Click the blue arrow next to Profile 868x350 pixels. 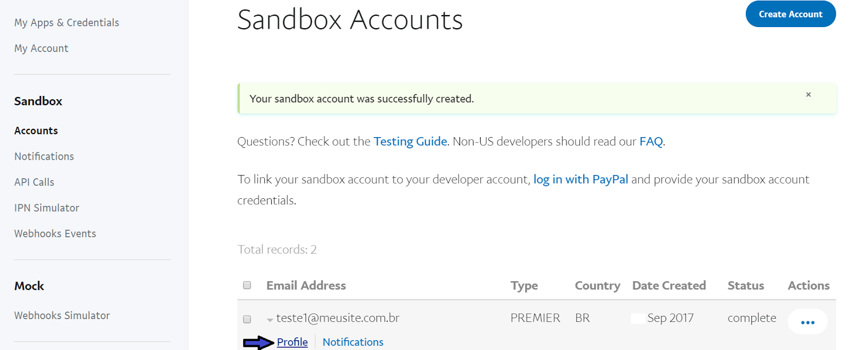(259, 342)
